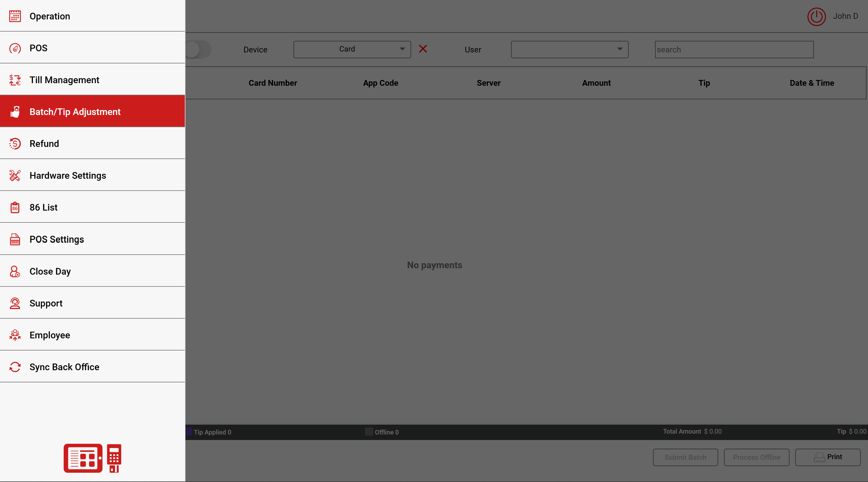Click the Hardware Settings tools icon
868x482 pixels.
coord(15,176)
